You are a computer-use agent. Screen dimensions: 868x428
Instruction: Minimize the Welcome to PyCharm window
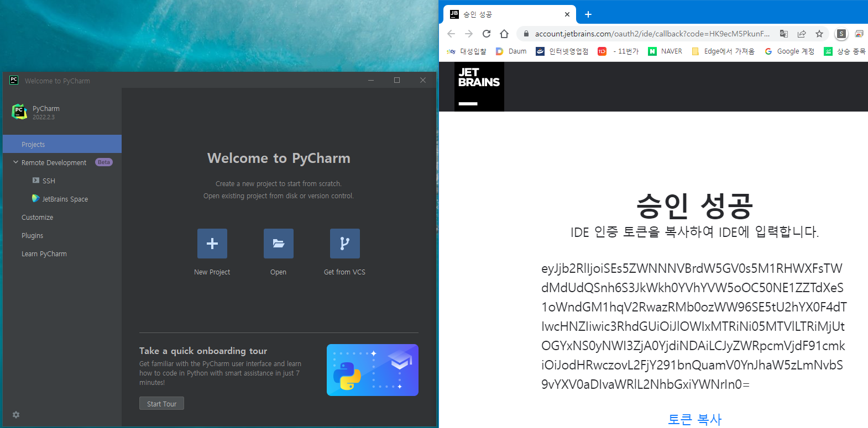[x=371, y=80]
